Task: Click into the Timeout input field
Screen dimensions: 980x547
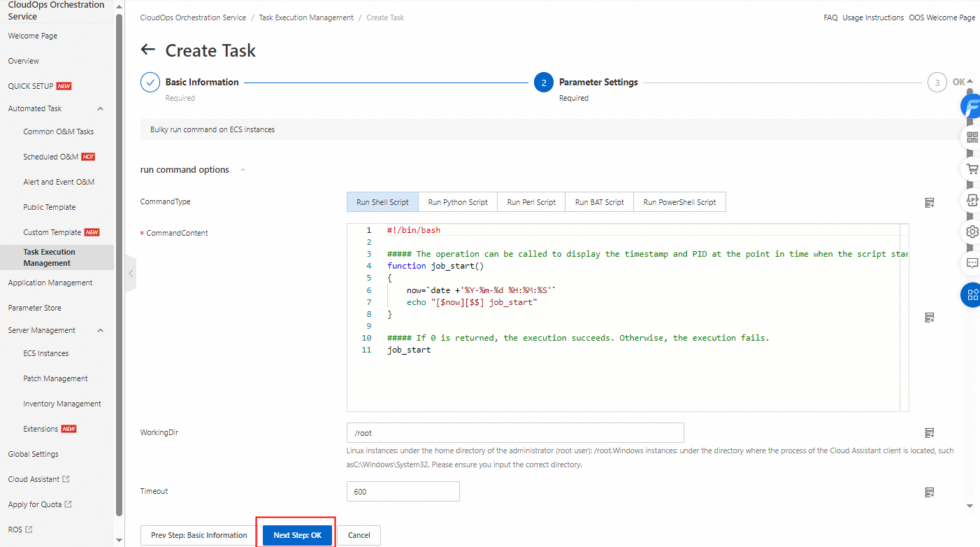Action: click(x=403, y=492)
